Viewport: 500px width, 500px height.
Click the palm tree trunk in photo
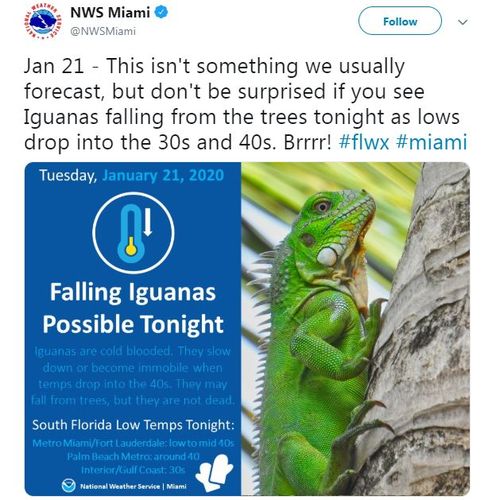point(423,330)
